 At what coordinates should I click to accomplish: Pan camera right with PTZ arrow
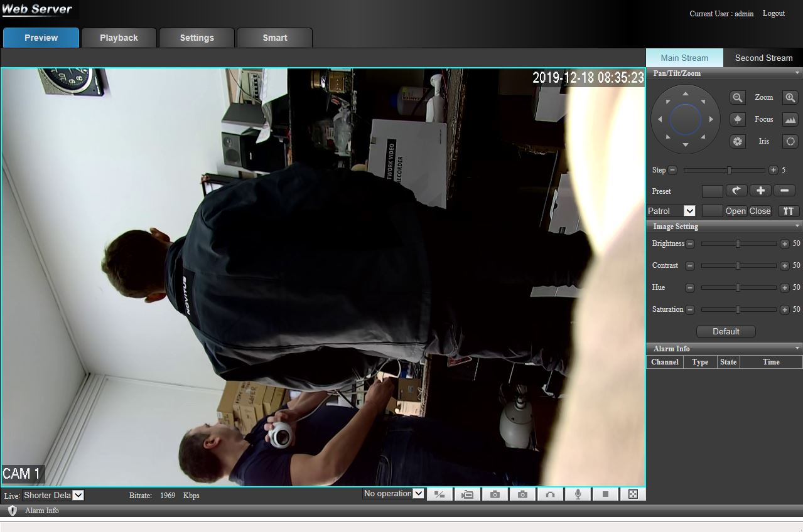[711, 119]
